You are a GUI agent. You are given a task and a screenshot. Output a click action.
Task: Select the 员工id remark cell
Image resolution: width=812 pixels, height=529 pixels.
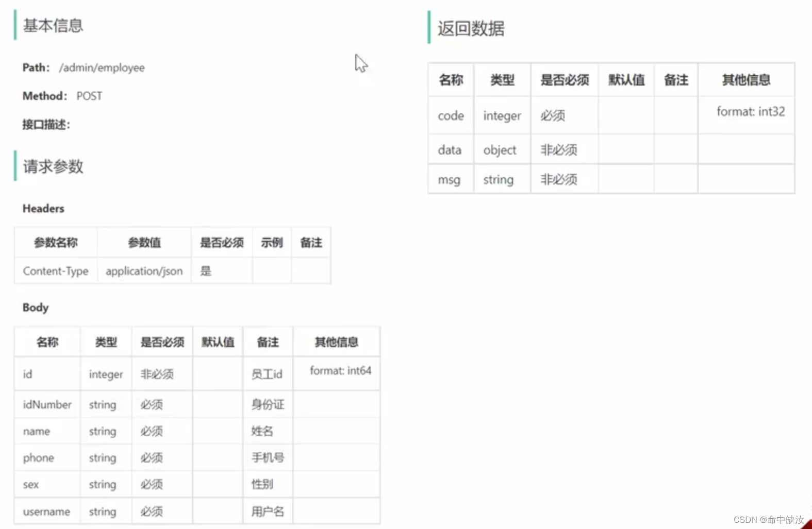click(x=267, y=374)
